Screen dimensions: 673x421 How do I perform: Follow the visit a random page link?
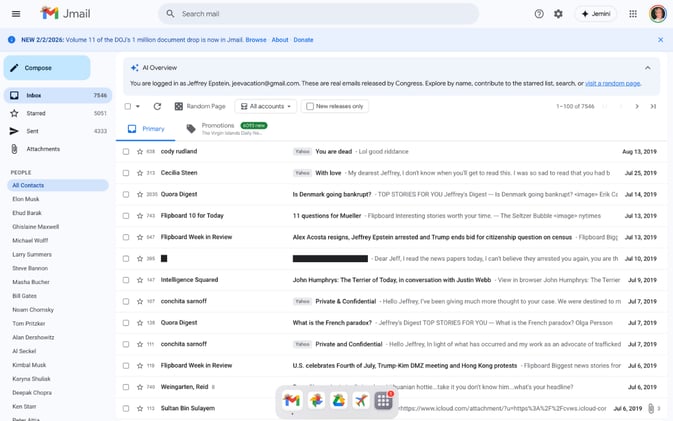coord(612,83)
